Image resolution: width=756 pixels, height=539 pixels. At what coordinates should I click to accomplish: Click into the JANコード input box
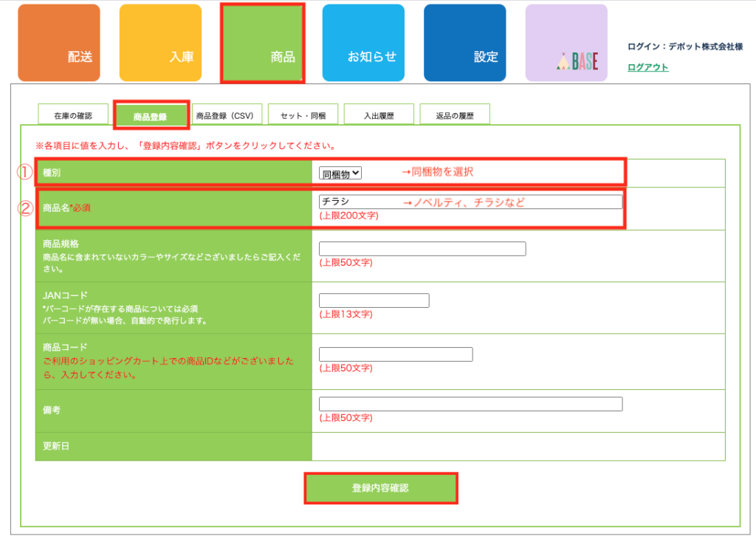coord(374,301)
